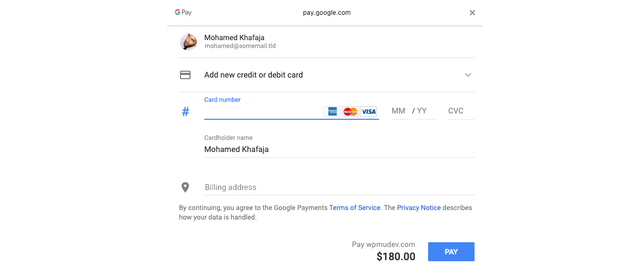Viewport: 644px width, 276px height.
Task: Open the Privacy Notice link
Action: (419, 208)
